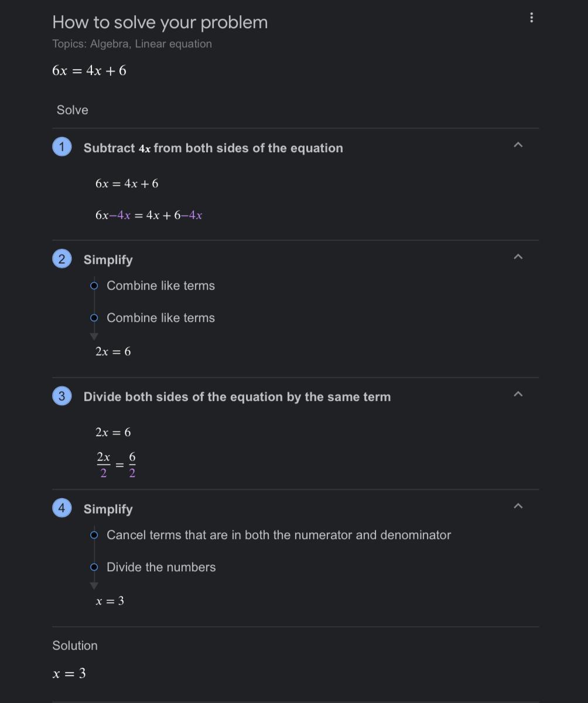Click the blue step 4 number badge

[62, 507]
